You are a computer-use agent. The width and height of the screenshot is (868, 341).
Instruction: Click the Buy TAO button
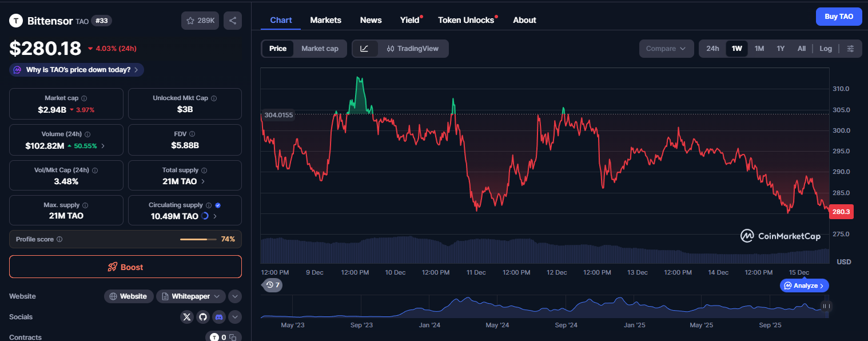[838, 17]
